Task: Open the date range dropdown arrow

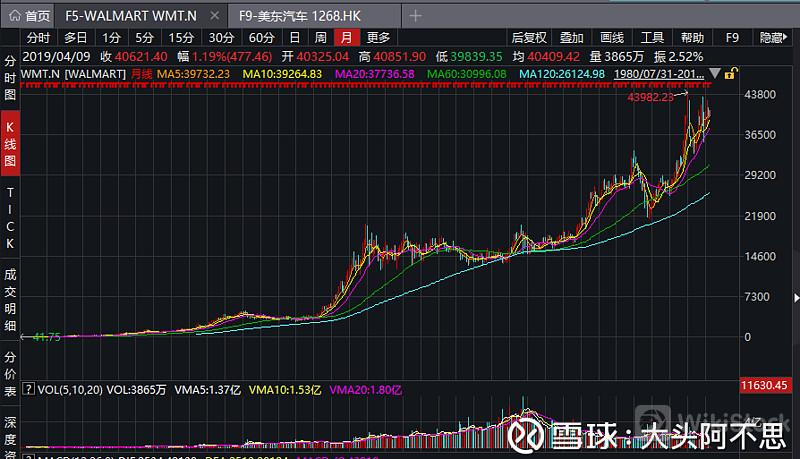Action: [714, 74]
